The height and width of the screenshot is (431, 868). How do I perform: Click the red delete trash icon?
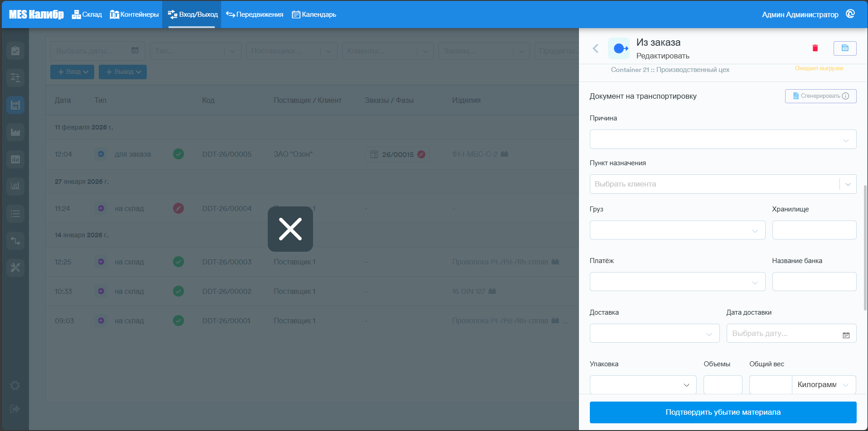click(815, 48)
